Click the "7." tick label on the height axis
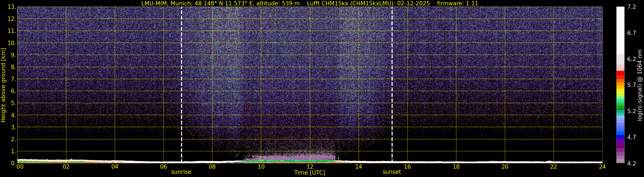 13,79
